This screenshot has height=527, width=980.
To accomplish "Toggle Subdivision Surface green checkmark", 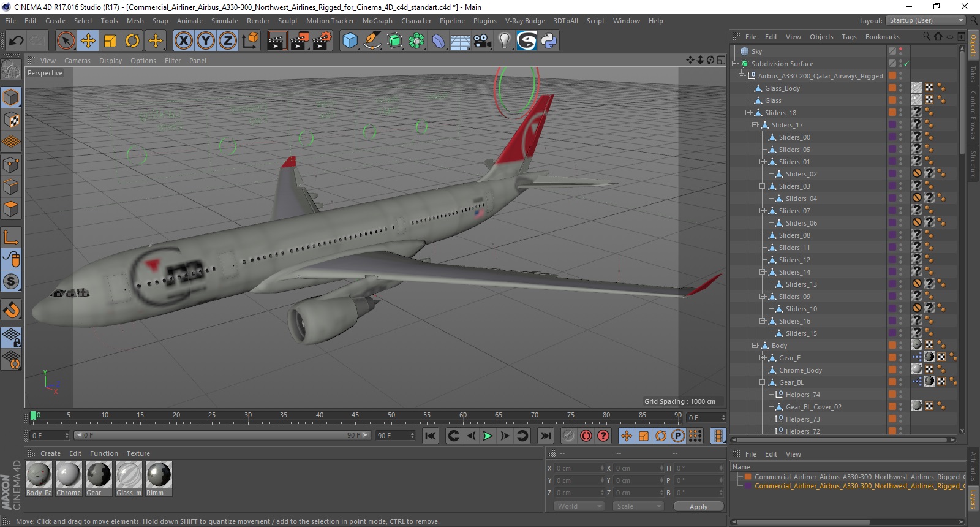I will click(x=907, y=64).
